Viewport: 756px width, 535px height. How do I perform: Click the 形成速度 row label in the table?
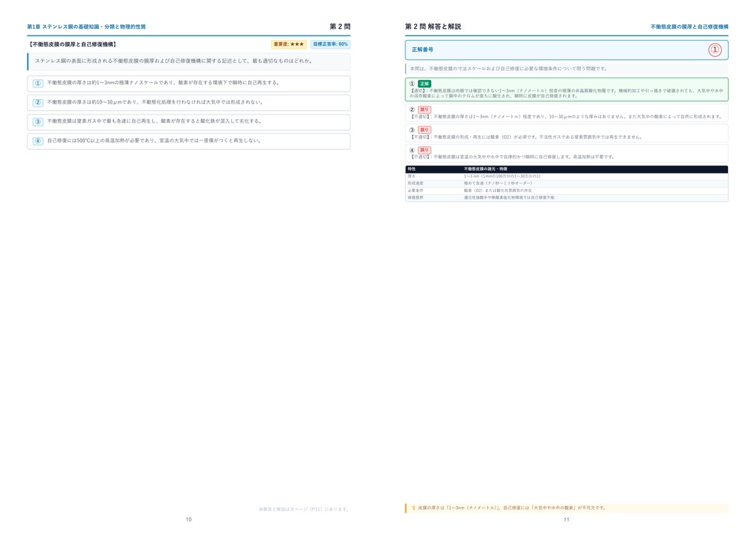pos(415,183)
